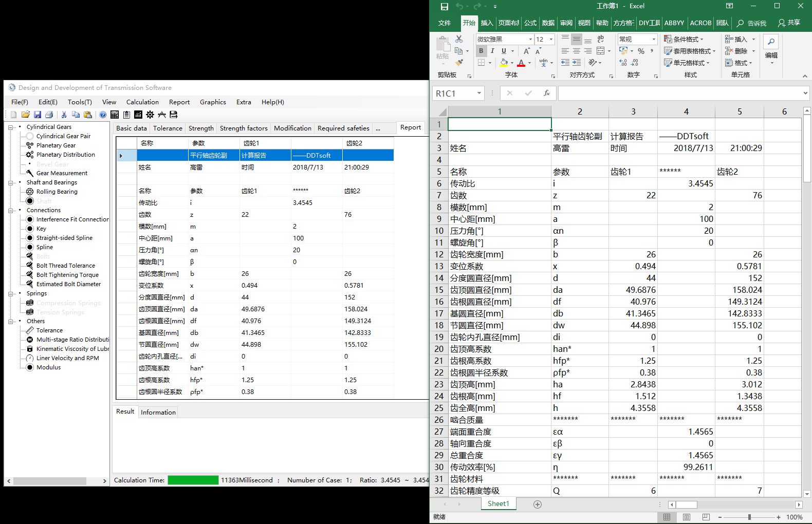The width and height of the screenshot is (812, 524).
Task: Click the chart Graphics icon in DDTsoft toolbar
Action: (138, 115)
